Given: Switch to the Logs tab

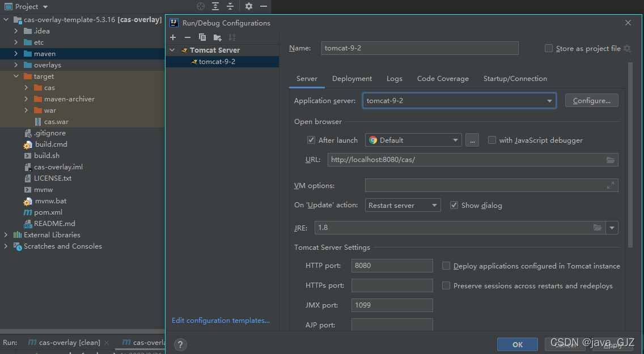Looking at the screenshot, I should [395, 79].
